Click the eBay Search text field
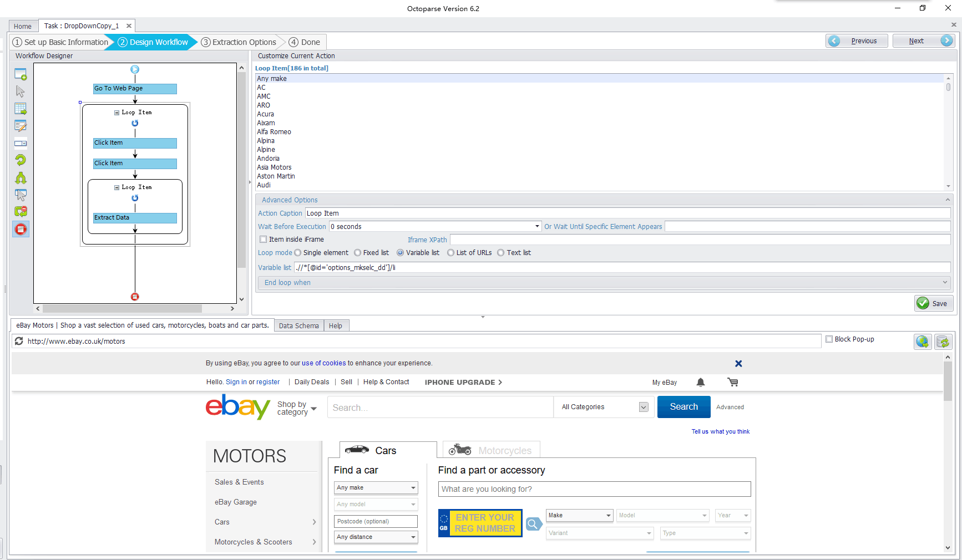This screenshot has height=560, width=962. [x=441, y=408]
